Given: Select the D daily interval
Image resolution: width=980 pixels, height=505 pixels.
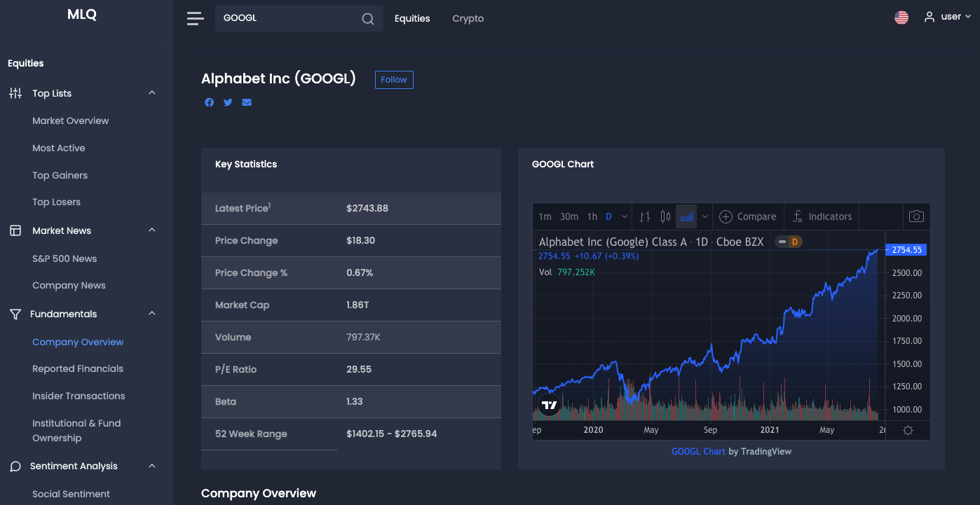Looking at the screenshot, I should coord(608,216).
